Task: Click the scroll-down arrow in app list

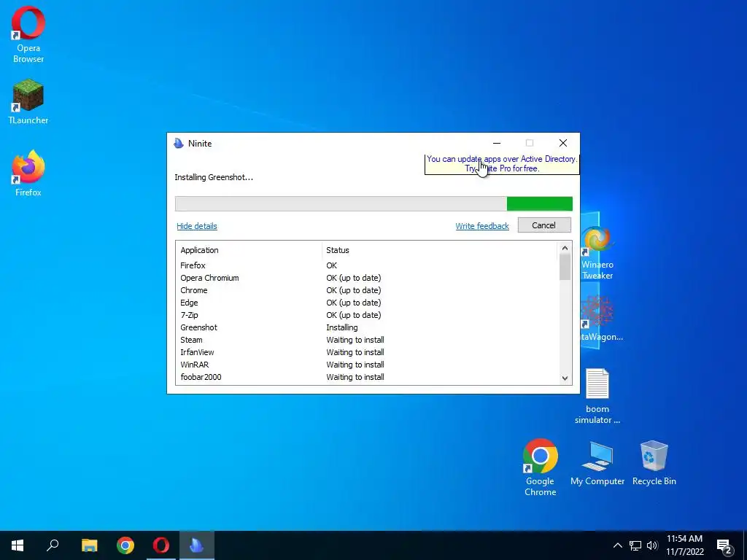Action: click(565, 378)
